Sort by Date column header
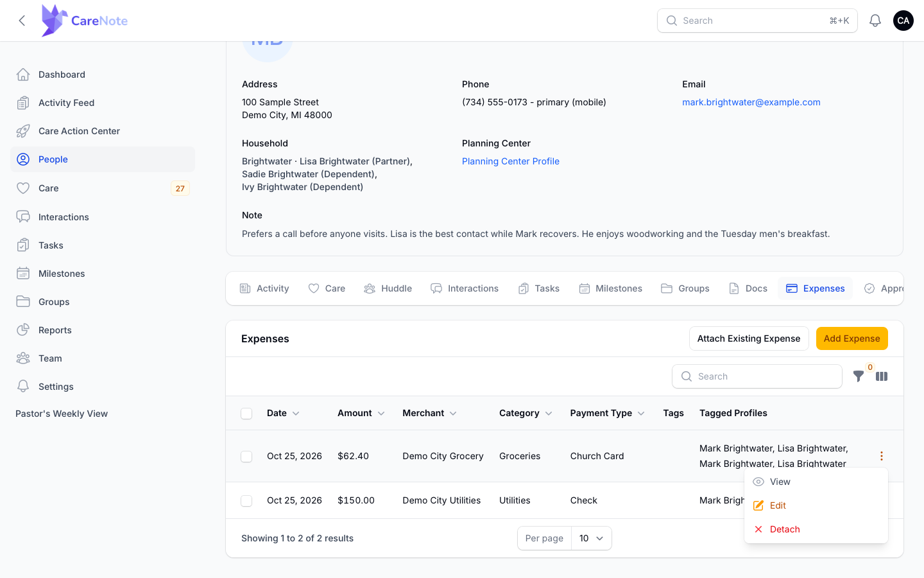 (x=283, y=413)
